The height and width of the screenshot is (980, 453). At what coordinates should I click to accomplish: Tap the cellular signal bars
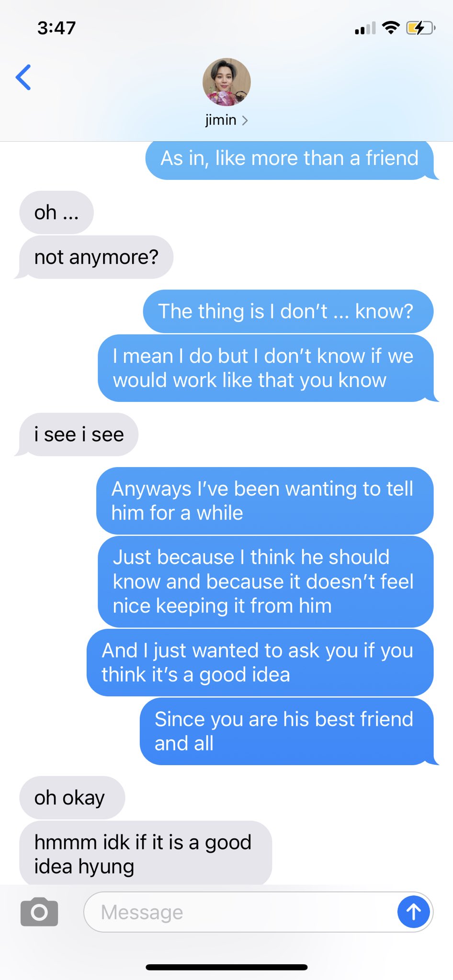(365, 28)
